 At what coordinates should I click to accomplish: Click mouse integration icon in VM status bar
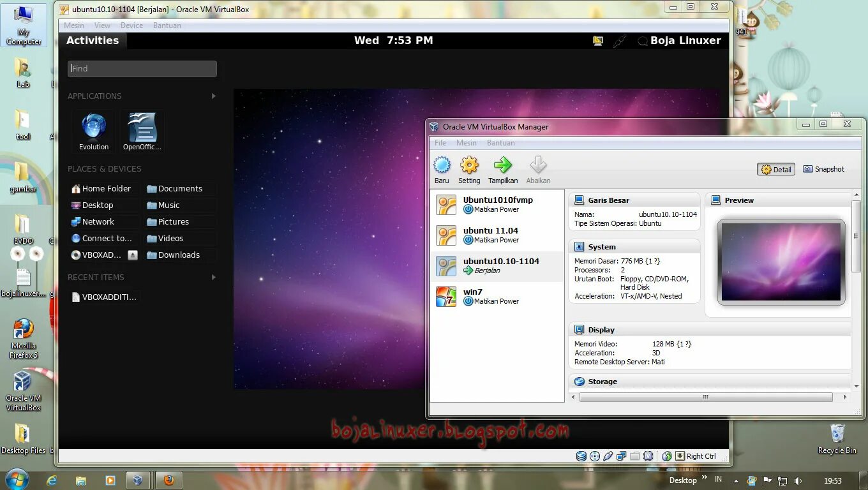666,456
